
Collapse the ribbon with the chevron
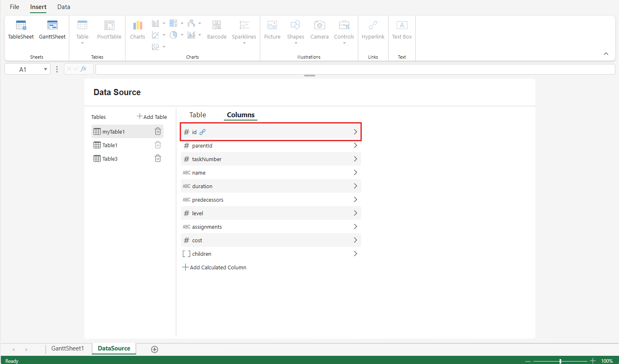pos(606,54)
